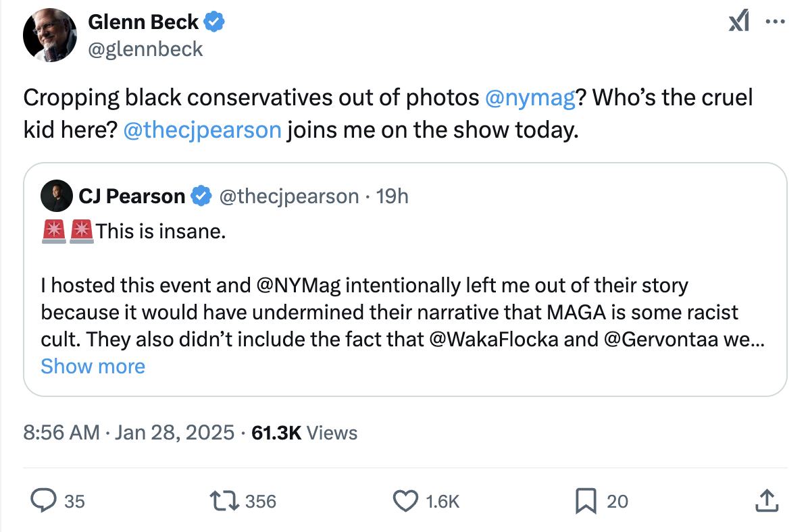Open the @thecjpearson mention link
808x532 pixels.
(x=202, y=129)
